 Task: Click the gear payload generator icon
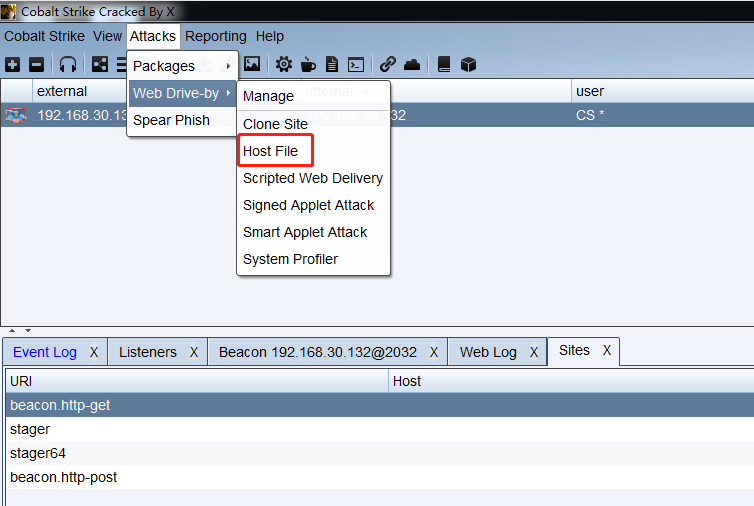(x=284, y=64)
